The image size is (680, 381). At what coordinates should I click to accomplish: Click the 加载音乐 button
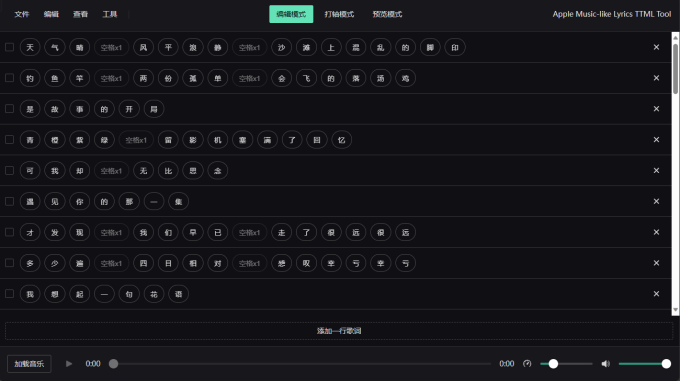click(29, 364)
